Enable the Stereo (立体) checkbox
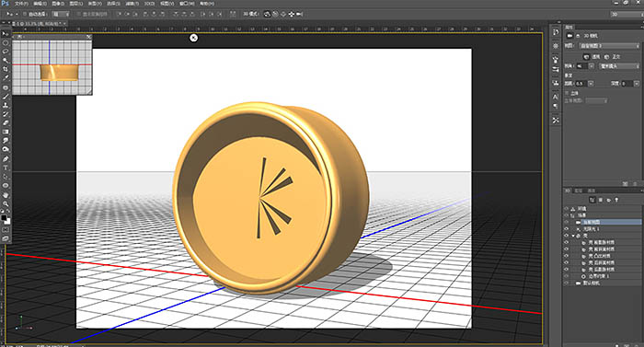The width and height of the screenshot is (644, 347). tap(567, 93)
